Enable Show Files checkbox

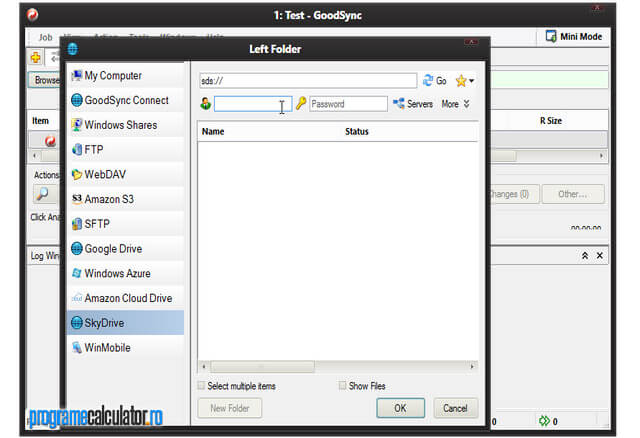pyautogui.click(x=342, y=385)
